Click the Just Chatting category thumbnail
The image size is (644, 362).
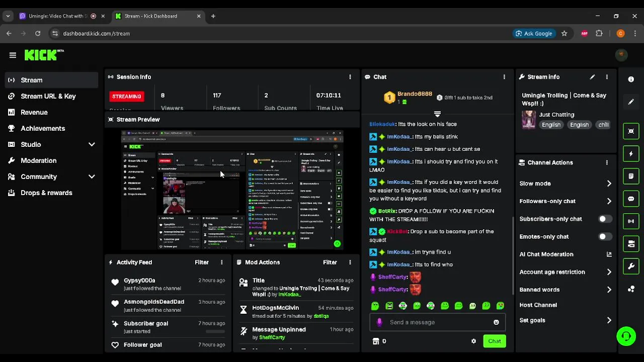(529, 120)
